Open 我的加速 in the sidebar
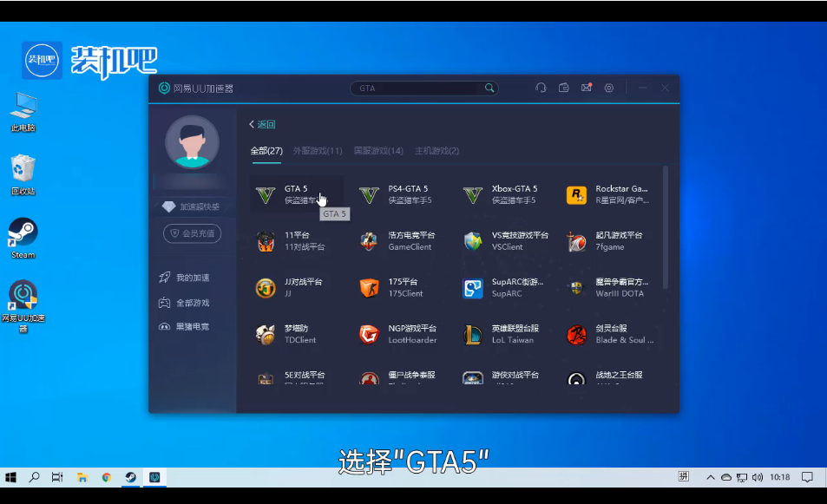 click(192, 278)
